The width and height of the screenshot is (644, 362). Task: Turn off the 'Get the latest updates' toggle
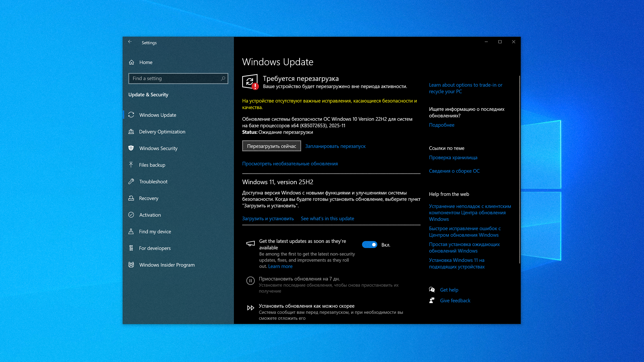[x=369, y=245]
